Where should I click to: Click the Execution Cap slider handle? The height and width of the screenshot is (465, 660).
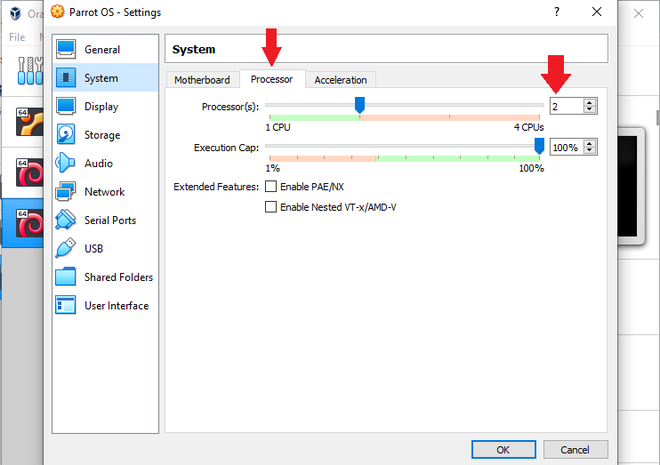coord(539,146)
